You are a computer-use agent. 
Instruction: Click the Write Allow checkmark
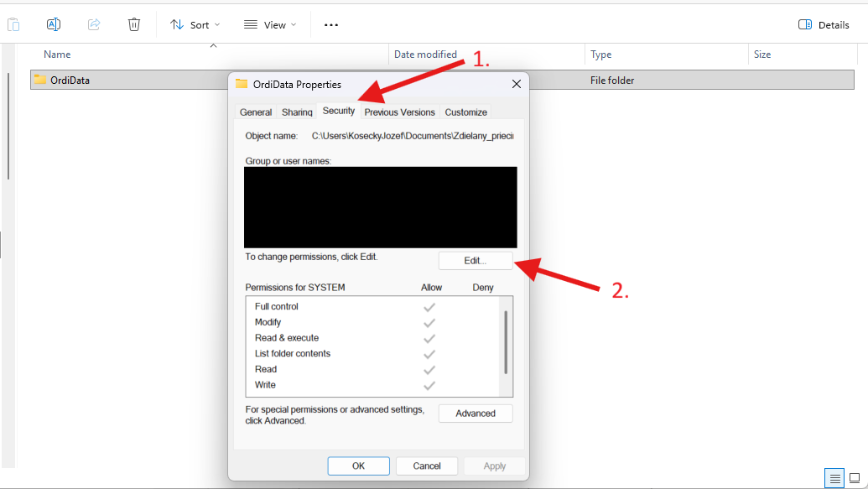(429, 386)
